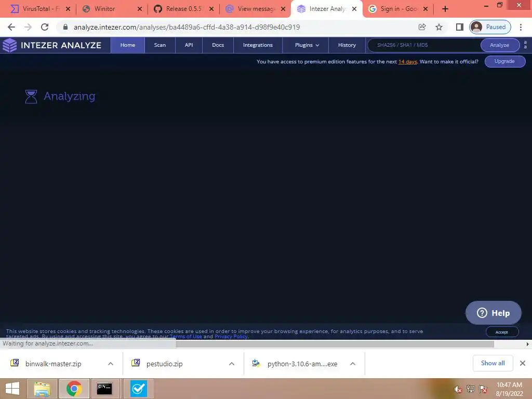Screen dimensions: 532x399
Task: Go back with the browser back arrow
Action: tap(11, 27)
